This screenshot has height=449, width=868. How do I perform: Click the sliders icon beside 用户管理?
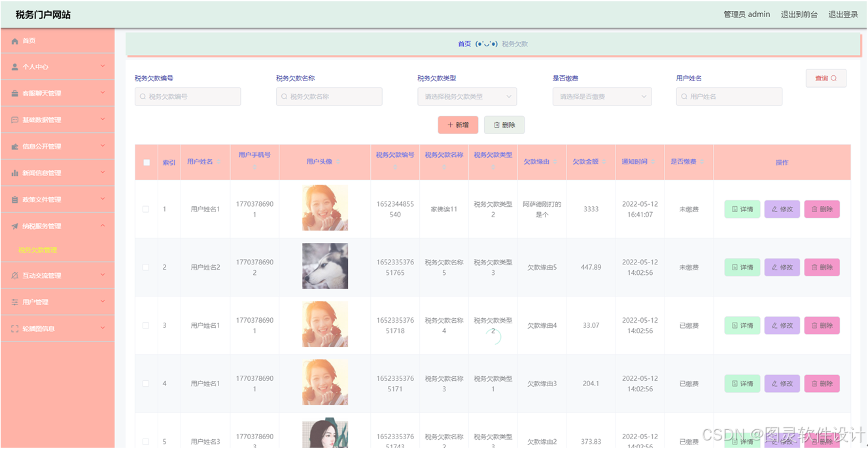pyautogui.click(x=15, y=302)
